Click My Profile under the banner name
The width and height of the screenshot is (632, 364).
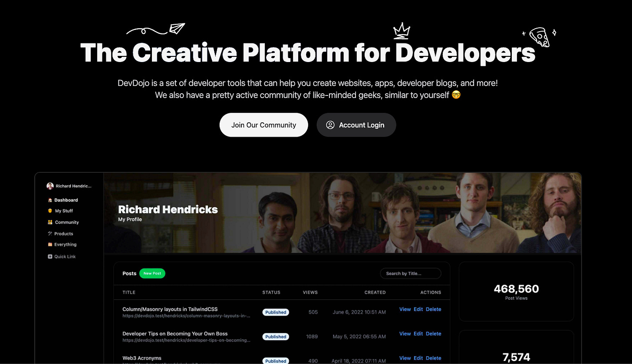130,220
